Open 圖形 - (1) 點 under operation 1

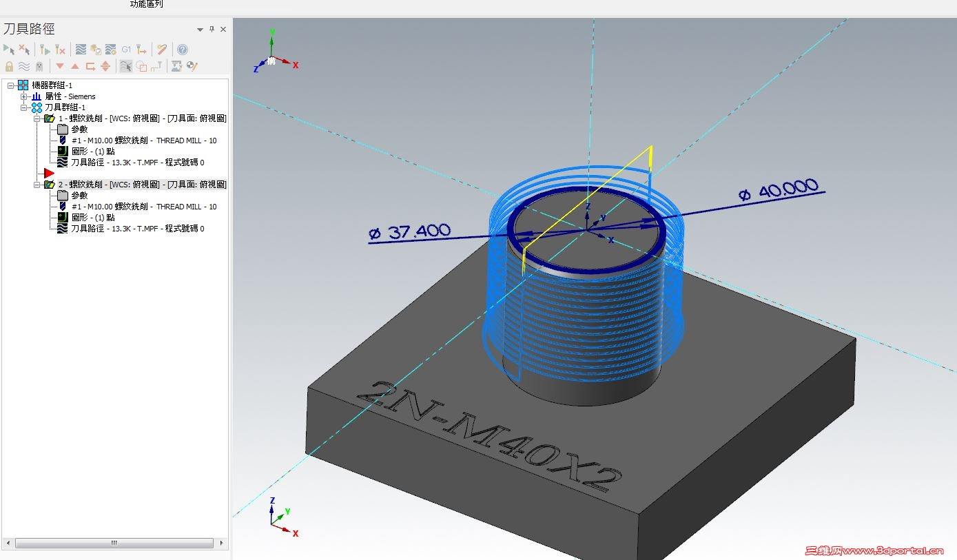[x=93, y=152]
